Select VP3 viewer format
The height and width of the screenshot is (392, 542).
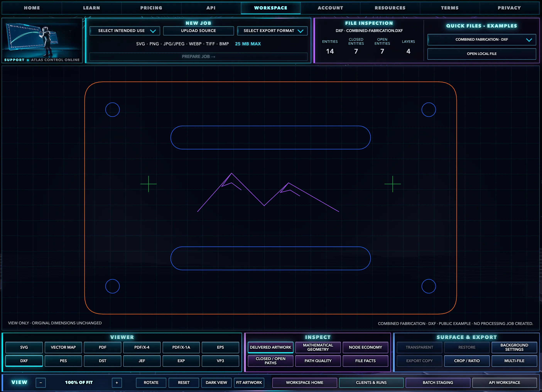220,361
